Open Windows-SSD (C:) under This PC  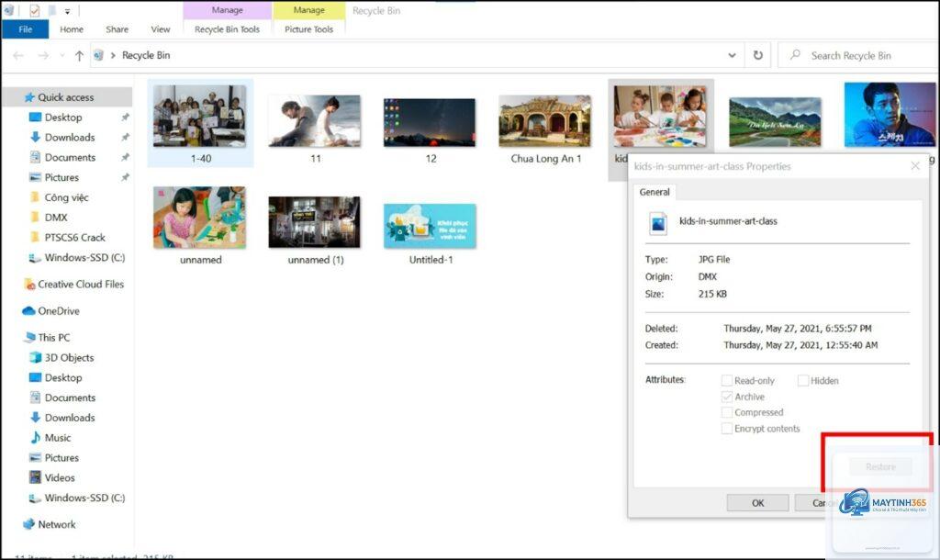84,498
